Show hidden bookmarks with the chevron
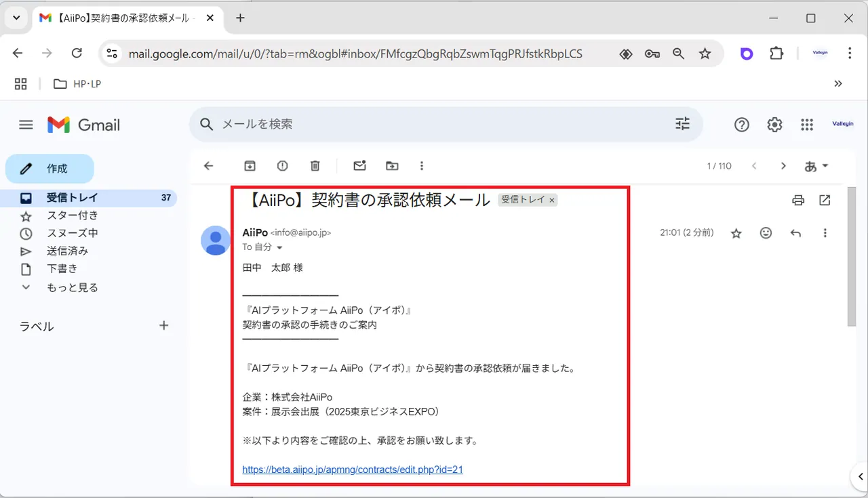This screenshot has width=868, height=498. pyautogui.click(x=838, y=83)
